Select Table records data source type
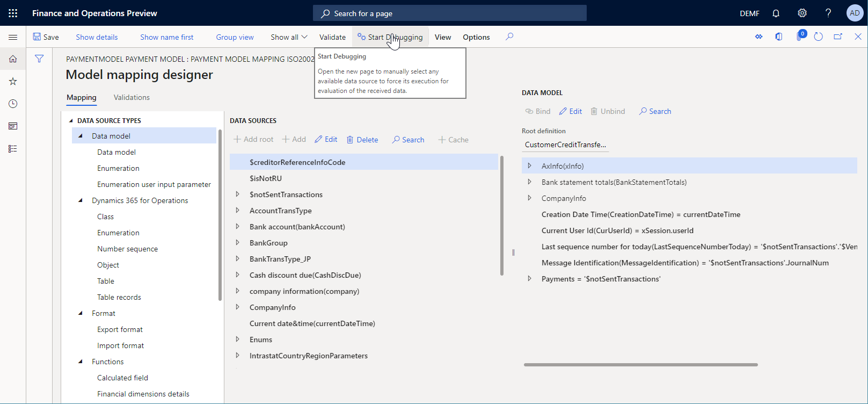868x404 pixels. tap(119, 297)
